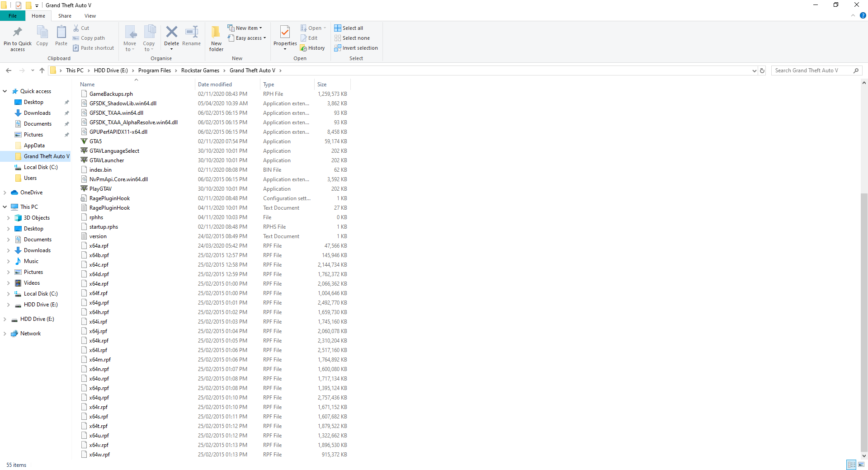The image size is (868, 470).
Task: Sort files by Size column
Action: (x=333, y=85)
